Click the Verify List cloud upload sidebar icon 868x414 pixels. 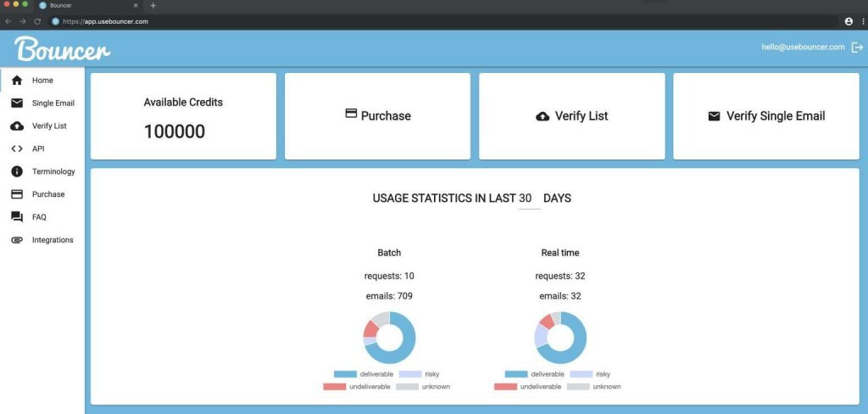tap(17, 126)
